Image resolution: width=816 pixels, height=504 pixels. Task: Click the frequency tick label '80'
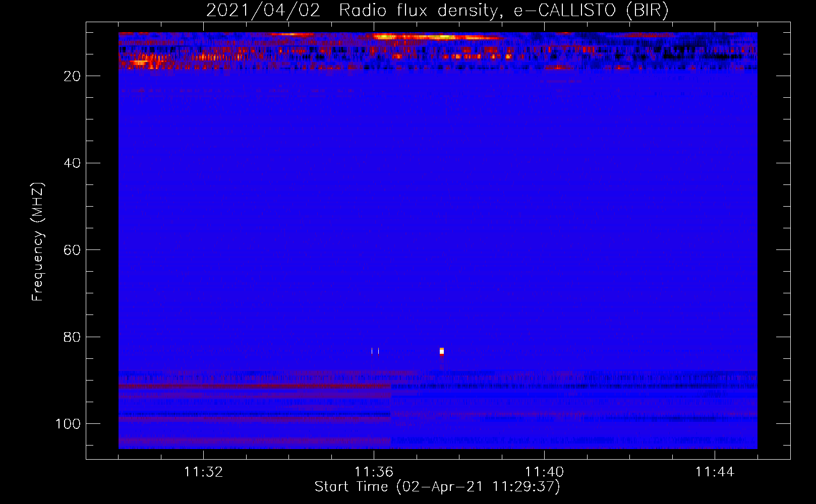point(72,337)
